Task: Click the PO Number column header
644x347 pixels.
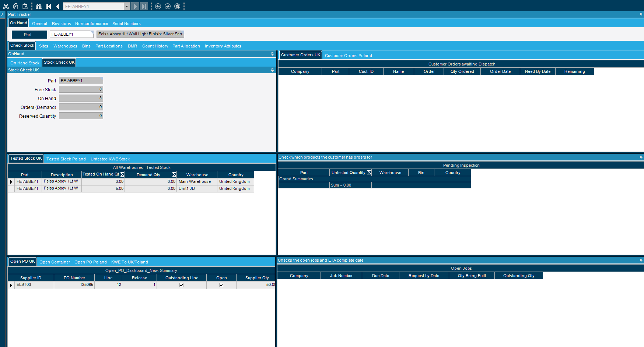Action: [74, 278]
